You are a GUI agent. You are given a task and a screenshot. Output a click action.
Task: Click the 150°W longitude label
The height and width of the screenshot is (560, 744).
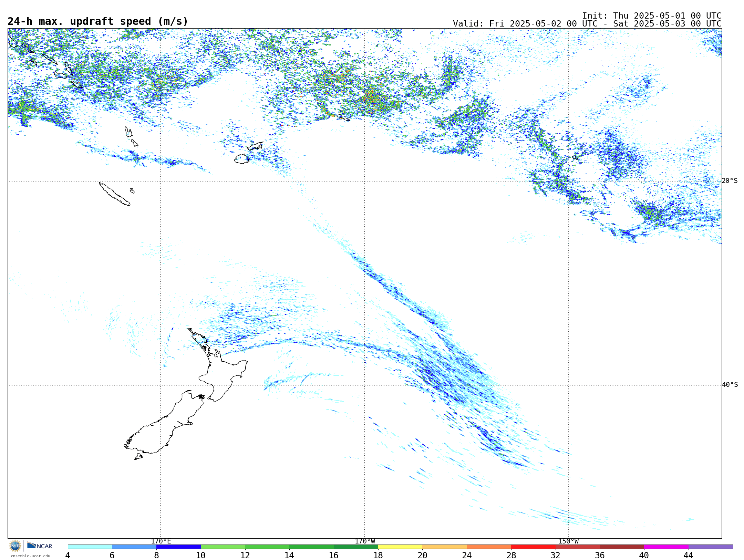[x=569, y=541]
